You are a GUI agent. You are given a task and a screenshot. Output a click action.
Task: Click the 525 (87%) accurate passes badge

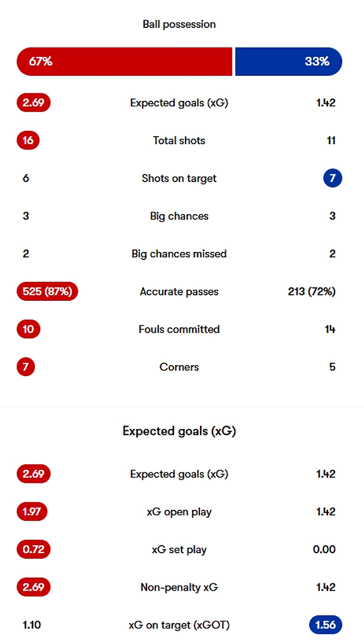47,291
